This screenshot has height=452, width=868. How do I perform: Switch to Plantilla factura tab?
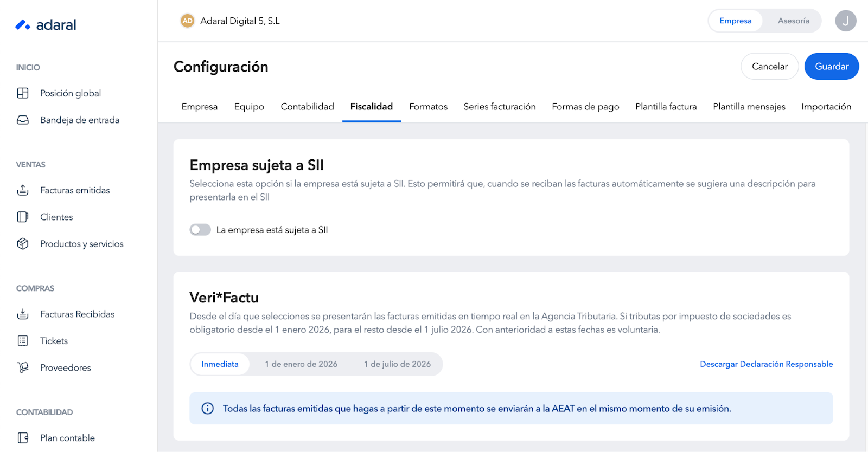click(666, 107)
